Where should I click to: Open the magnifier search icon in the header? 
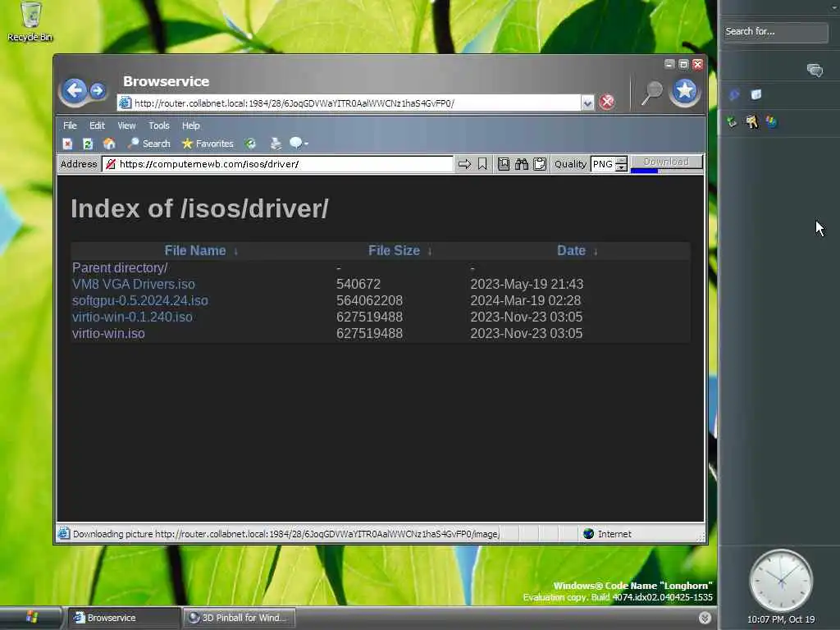[x=652, y=94]
